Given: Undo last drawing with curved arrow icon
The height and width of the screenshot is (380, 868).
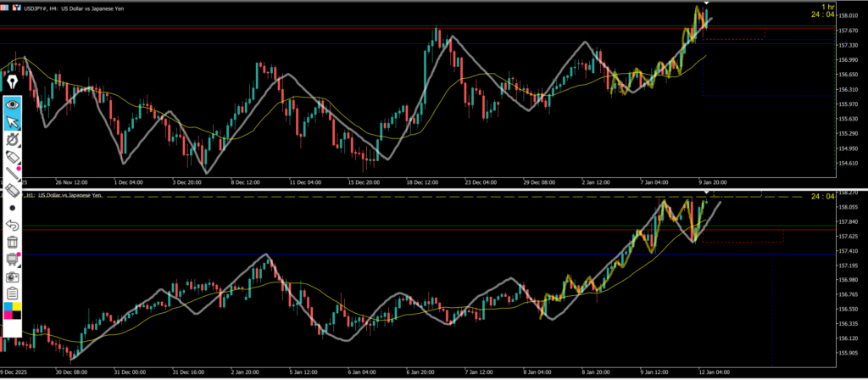Looking at the screenshot, I should click(x=12, y=225).
